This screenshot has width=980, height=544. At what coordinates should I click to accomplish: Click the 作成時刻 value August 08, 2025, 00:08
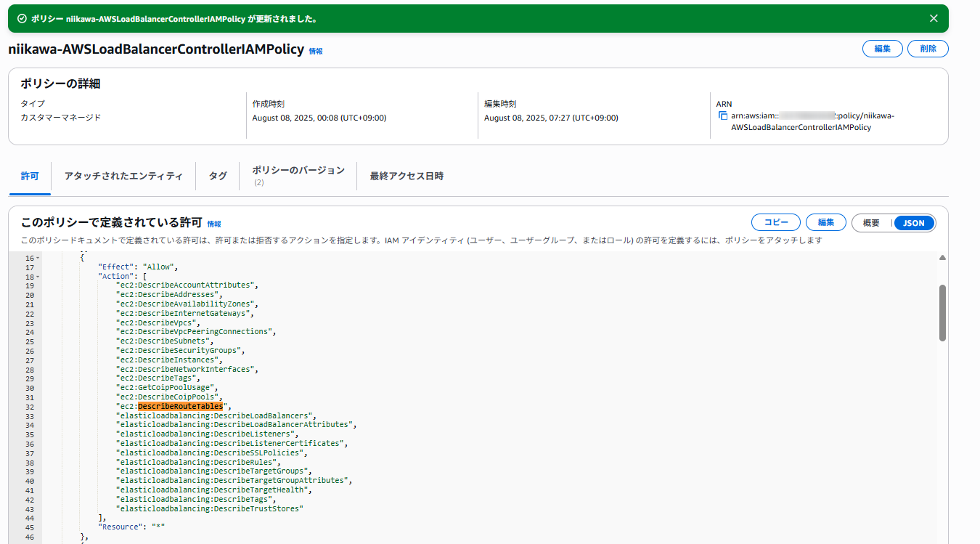(x=319, y=118)
